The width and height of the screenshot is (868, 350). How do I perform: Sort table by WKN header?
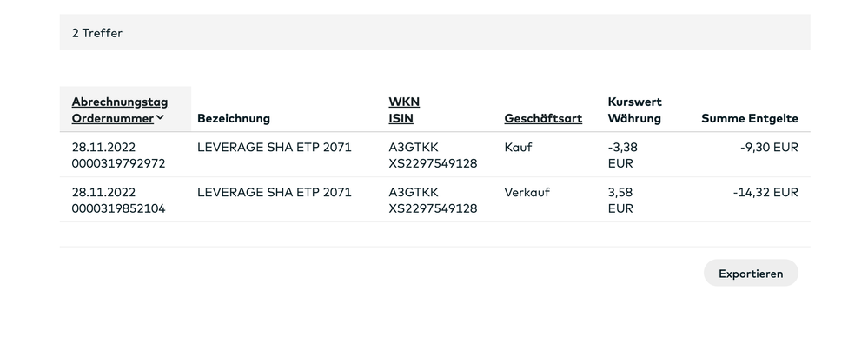point(404,102)
